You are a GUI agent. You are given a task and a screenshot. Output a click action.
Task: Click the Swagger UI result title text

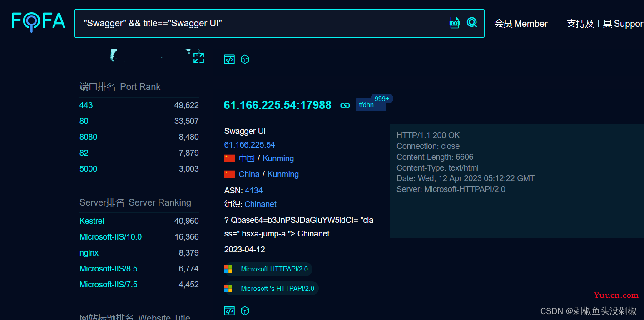[x=245, y=131]
